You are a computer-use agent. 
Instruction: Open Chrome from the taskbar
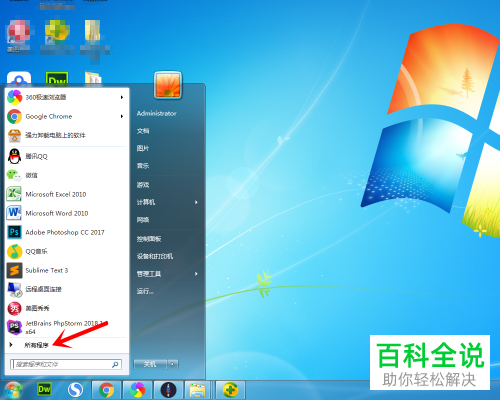pos(106,390)
